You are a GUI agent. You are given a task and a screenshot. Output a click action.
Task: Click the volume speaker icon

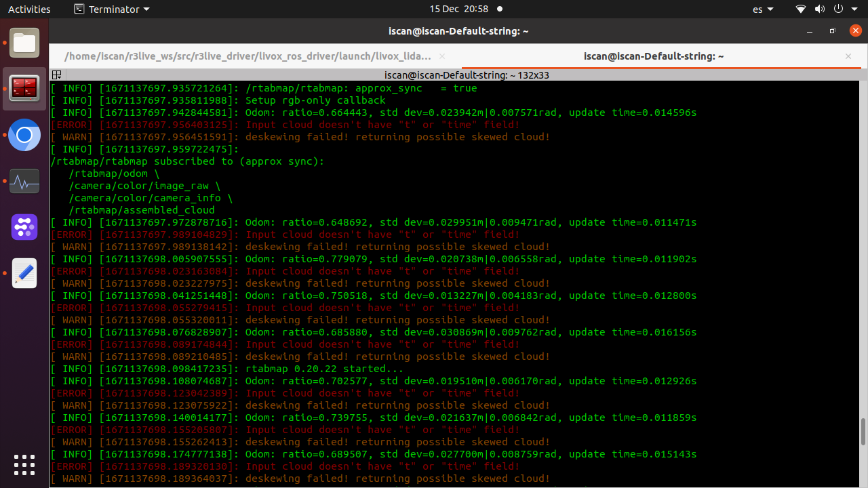click(820, 9)
